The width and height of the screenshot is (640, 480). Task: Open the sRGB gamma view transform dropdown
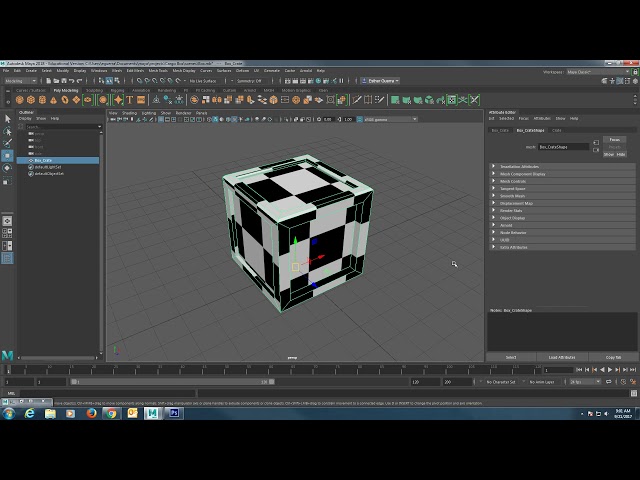tap(391, 119)
